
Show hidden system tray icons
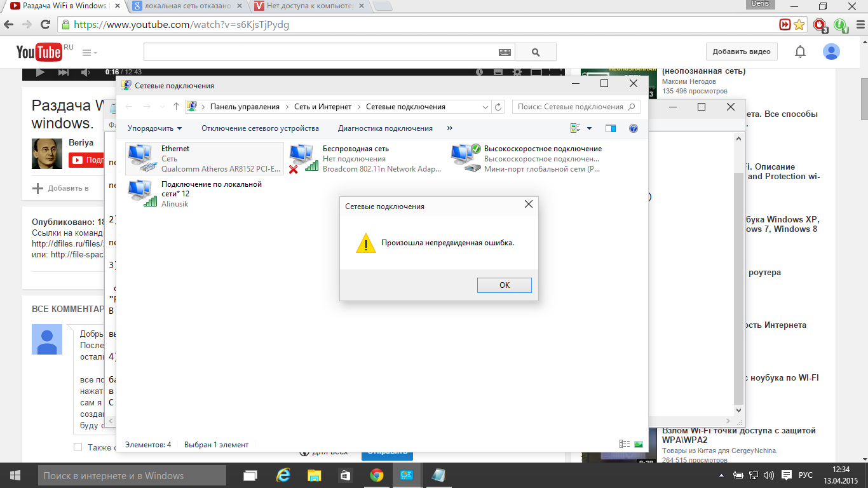point(721,475)
